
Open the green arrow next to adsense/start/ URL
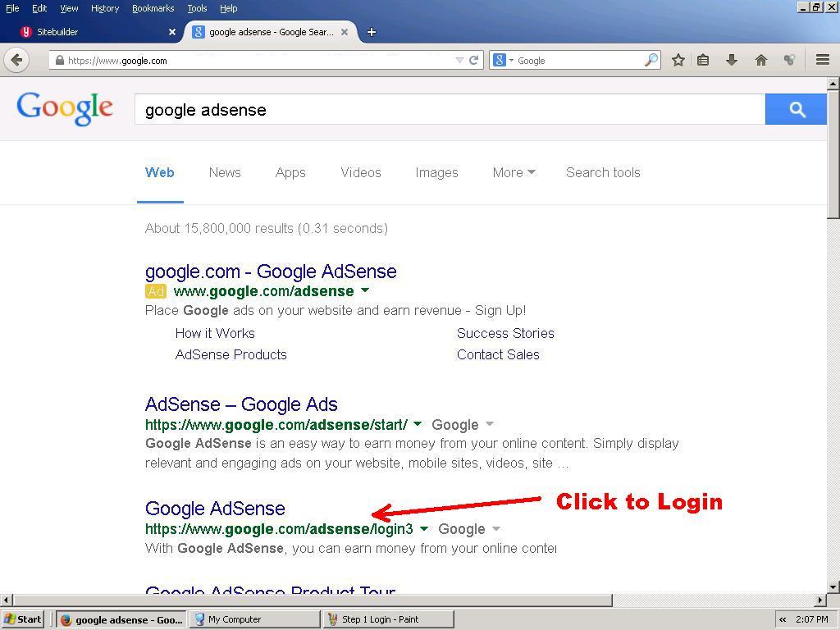point(418,424)
